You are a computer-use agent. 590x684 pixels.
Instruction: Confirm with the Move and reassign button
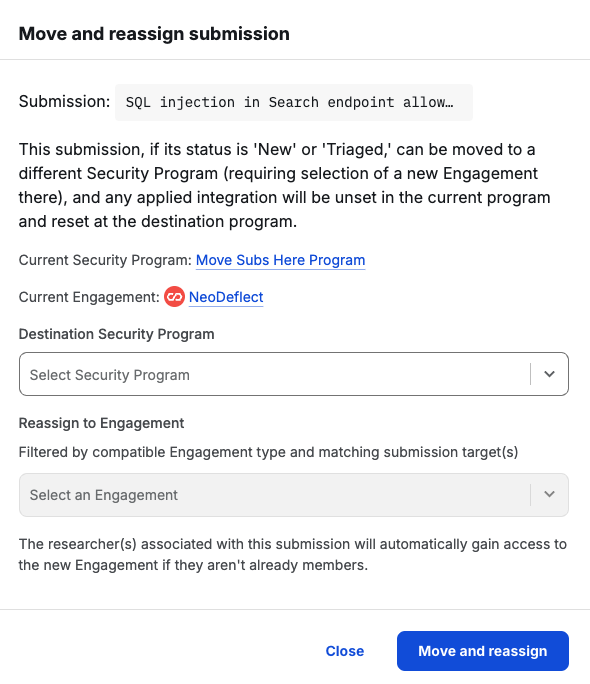483,651
